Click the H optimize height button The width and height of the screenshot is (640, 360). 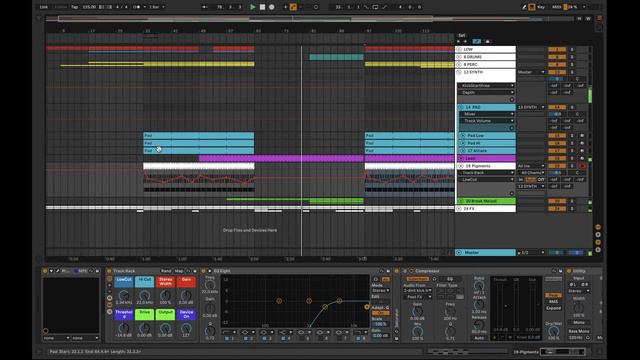tap(579, 18)
